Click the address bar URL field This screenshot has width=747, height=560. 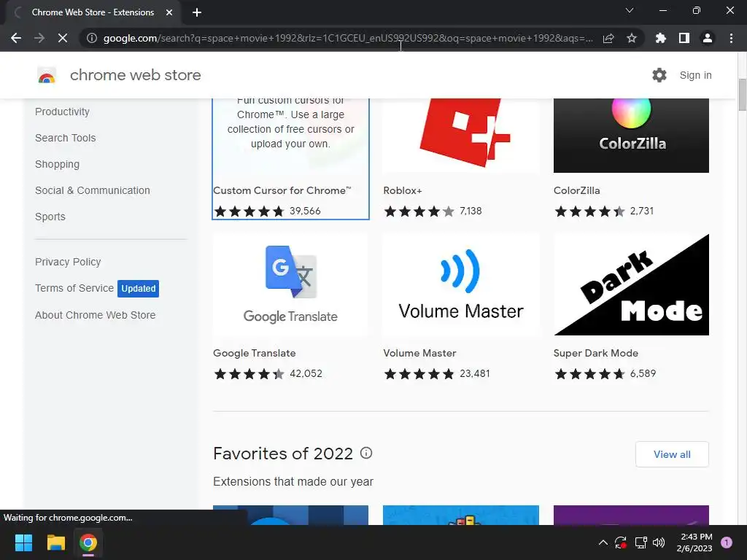tap(348, 38)
